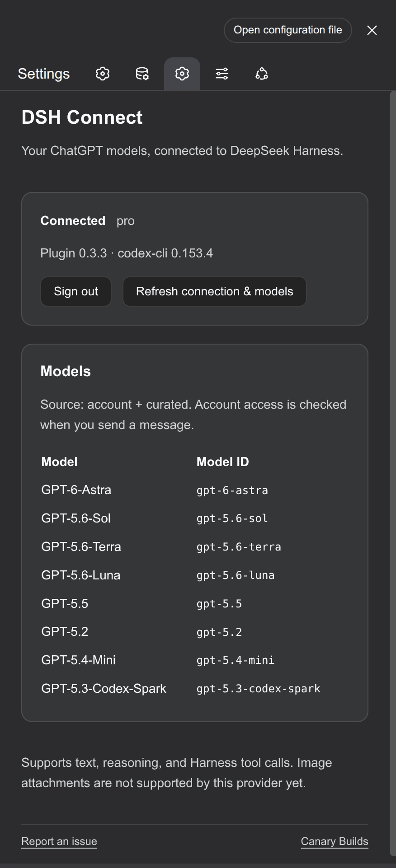396x868 pixels.
Task: Select the GPT-6-Astra model row
Action: point(195,490)
